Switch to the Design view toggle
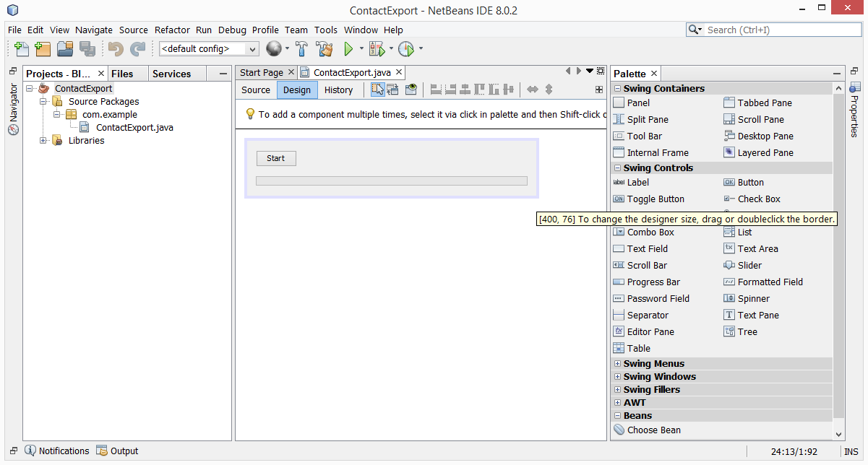Viewport: 868px width, 465px height. [x=297, y=90]
